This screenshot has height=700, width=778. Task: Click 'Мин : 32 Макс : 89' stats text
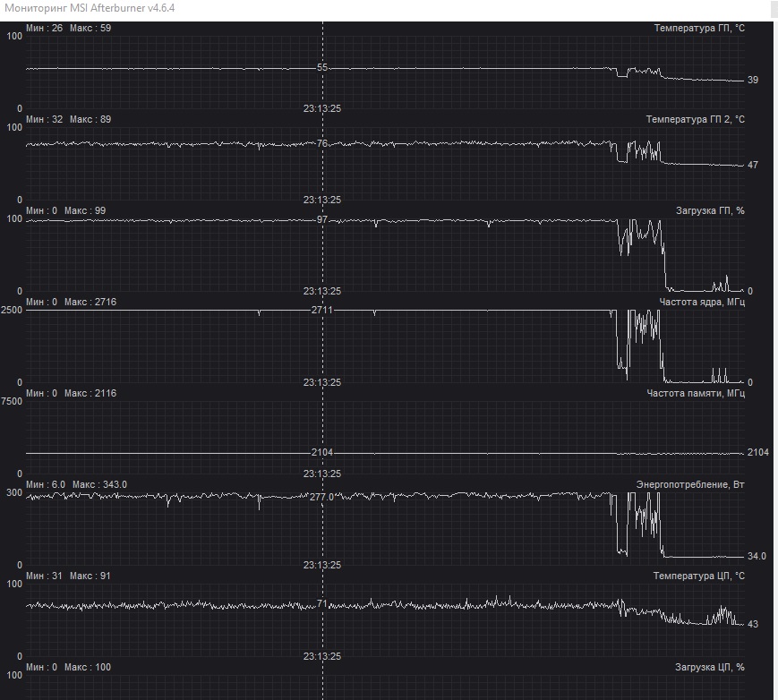coord(68,120)
